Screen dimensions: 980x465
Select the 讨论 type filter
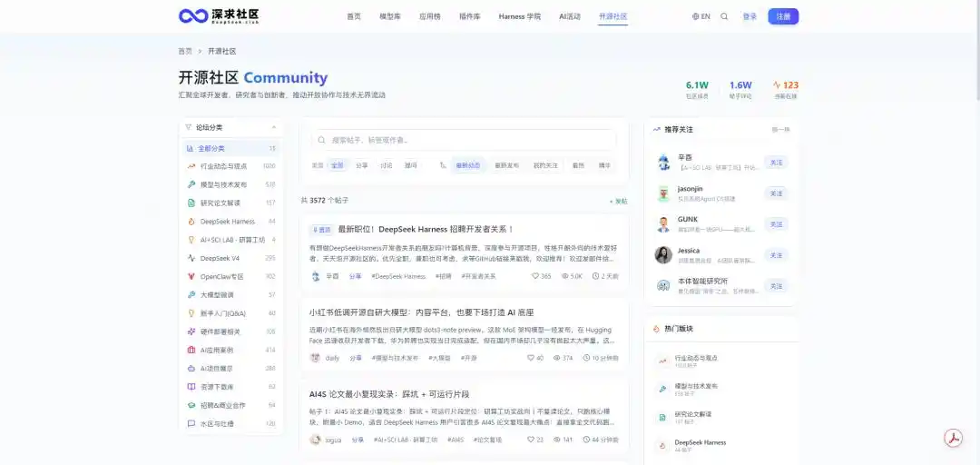tap(387, 166)
